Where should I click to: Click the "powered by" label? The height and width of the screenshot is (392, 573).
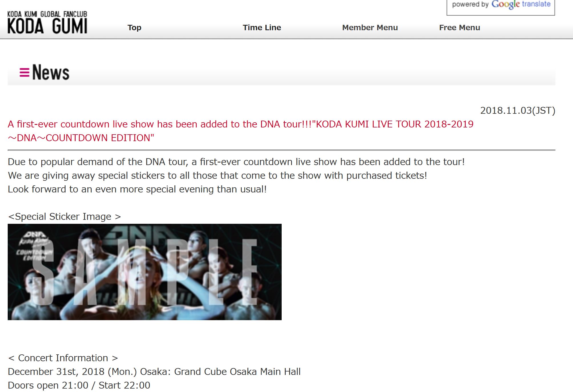[470, 4]
